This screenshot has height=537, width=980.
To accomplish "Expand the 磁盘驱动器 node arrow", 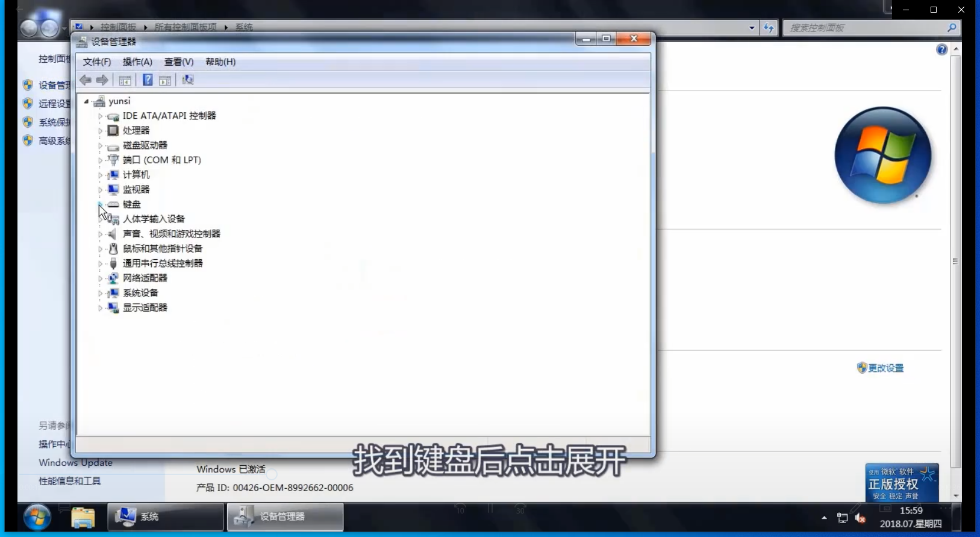I will pos(100,145).
